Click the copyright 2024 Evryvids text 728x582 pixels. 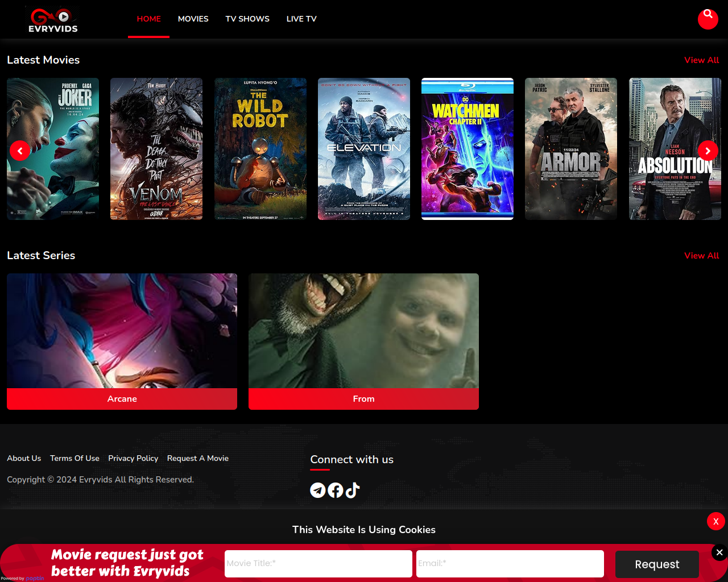coord(100,480)
